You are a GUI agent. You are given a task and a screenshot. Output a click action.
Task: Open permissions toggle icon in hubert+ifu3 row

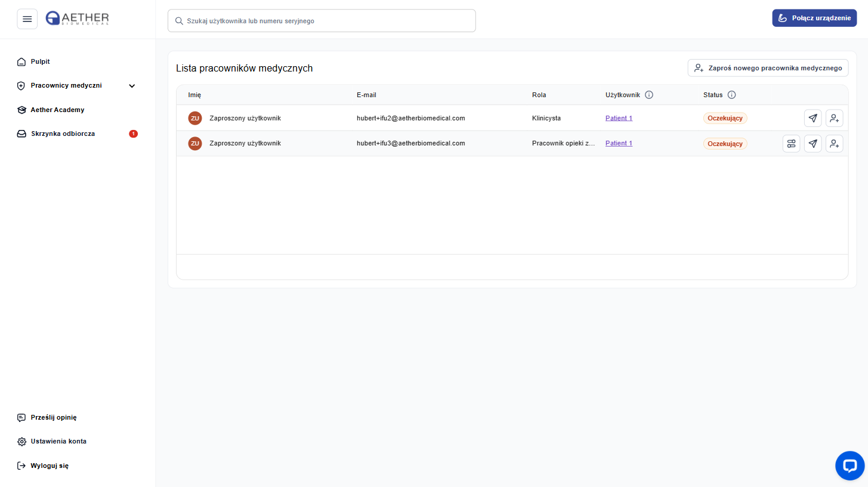[791, 144]
